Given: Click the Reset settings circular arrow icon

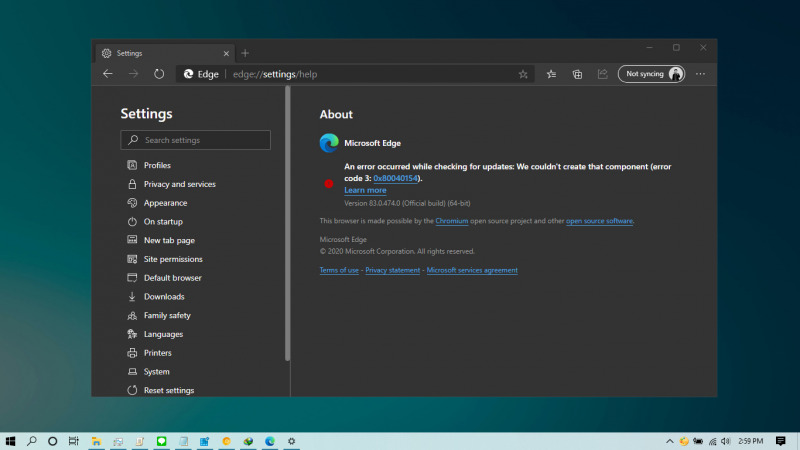Looking at the screenshot, I should 132,390.
